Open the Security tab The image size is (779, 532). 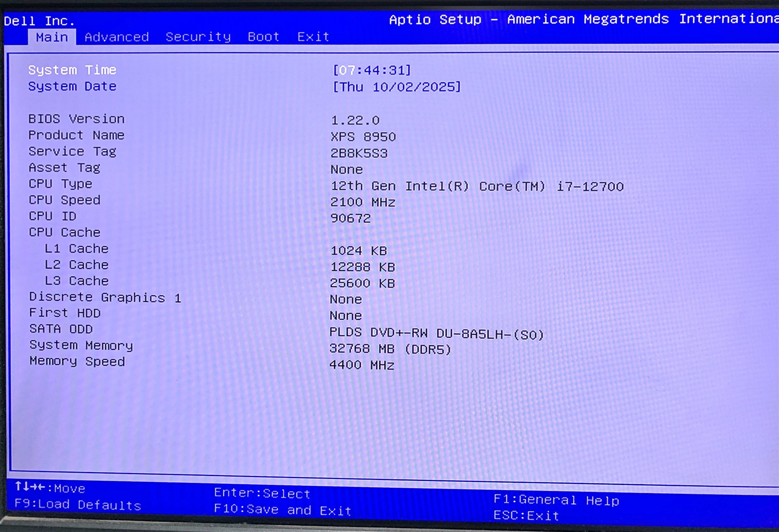pyautogui.click(x=198, y=37)
